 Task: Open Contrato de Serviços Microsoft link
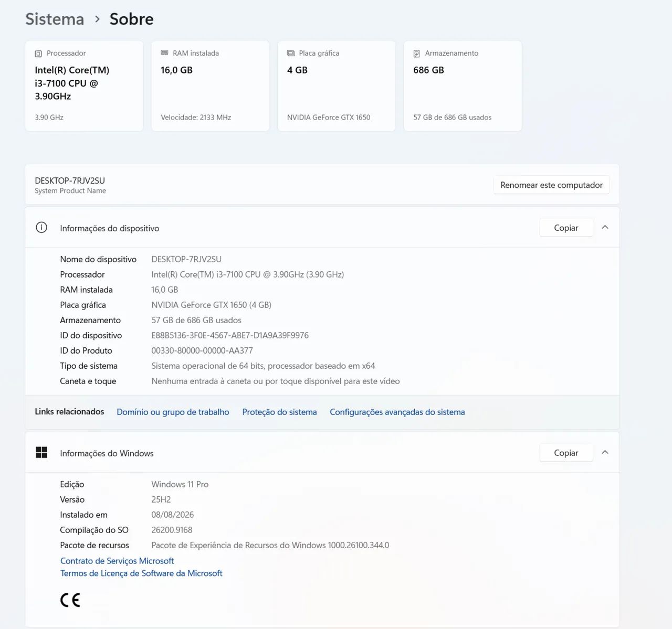pyautogui.click(x=117, y=561)
